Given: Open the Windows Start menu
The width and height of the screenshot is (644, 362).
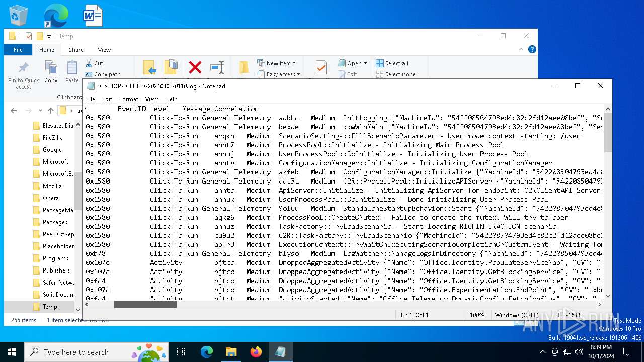Looking at the screenshot, I should pos(12,352).
